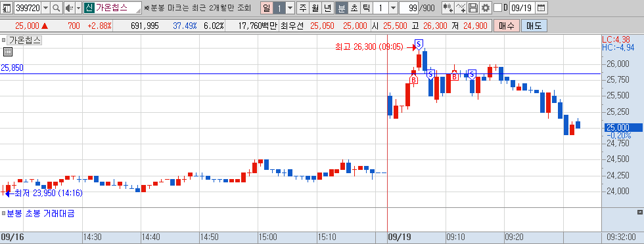Open the add chart type candlestick icon
644x244 pixels.
(448, 7)
